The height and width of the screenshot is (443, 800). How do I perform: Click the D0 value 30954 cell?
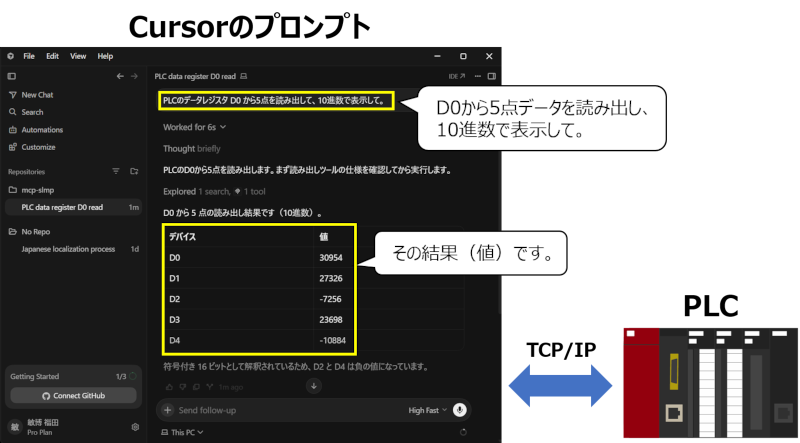click(331, 258)
